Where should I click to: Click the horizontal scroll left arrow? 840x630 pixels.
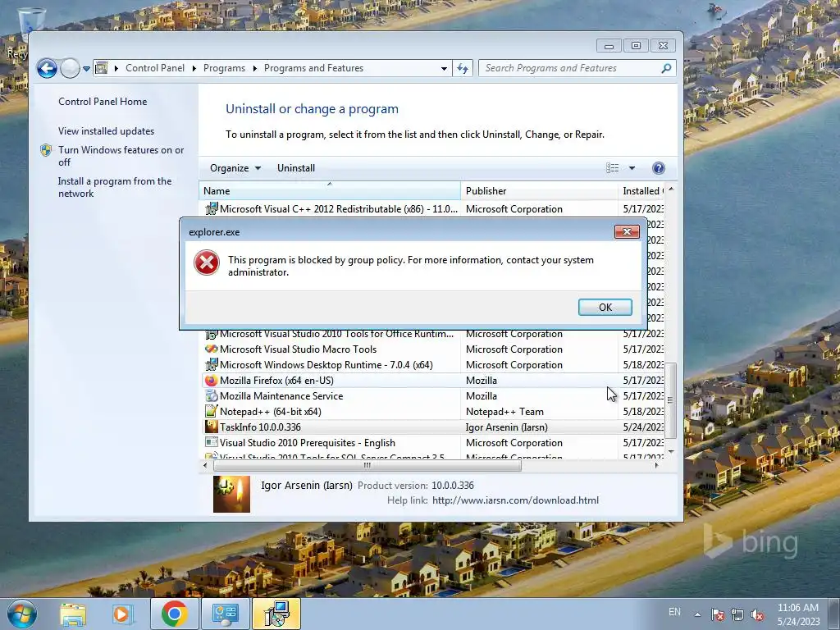click(205, 466)
